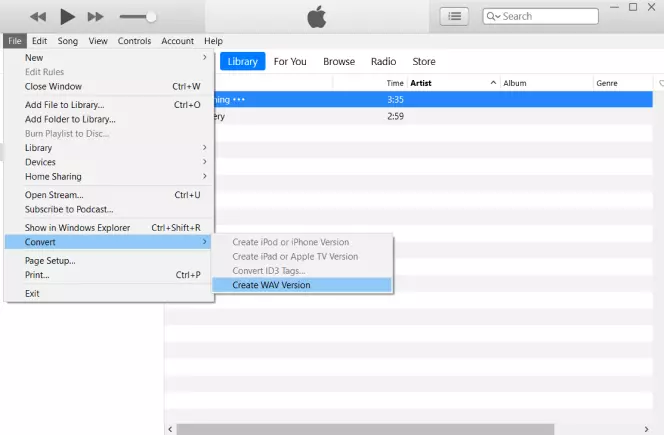This screenshot has height=435, width=664.
Task: Choose Print... from File menu
Action: 108,275
